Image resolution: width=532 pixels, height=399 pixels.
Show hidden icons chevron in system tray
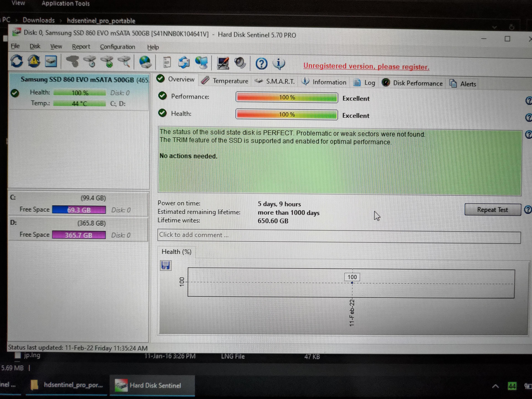click(x=495, y=386)
